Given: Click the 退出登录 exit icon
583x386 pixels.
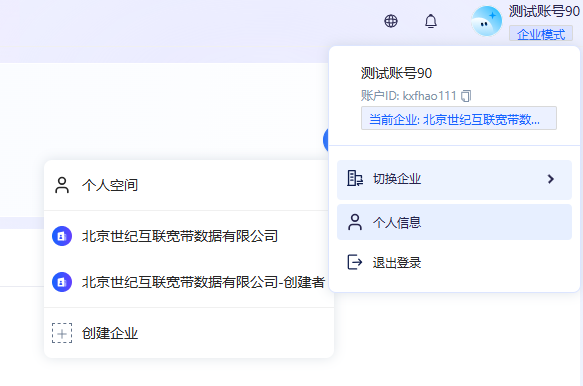Looking at the screenshot, I should (x=355, y=262).
